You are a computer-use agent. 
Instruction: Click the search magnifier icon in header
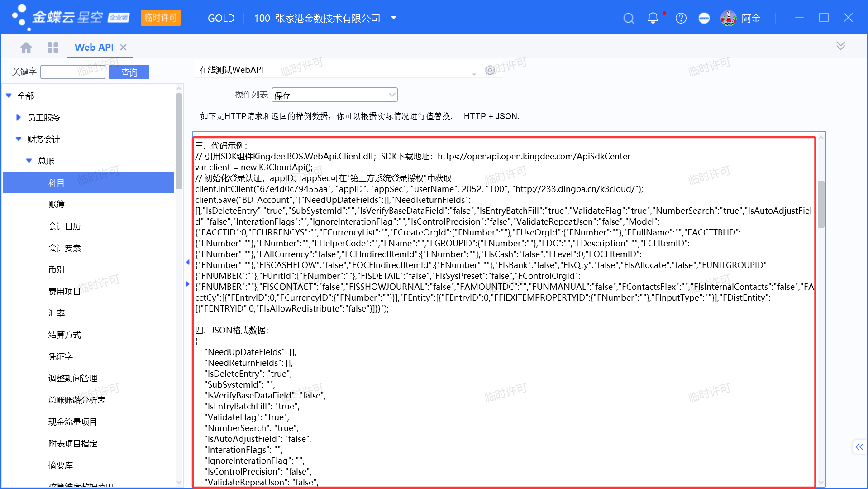[x=629, y=18]
